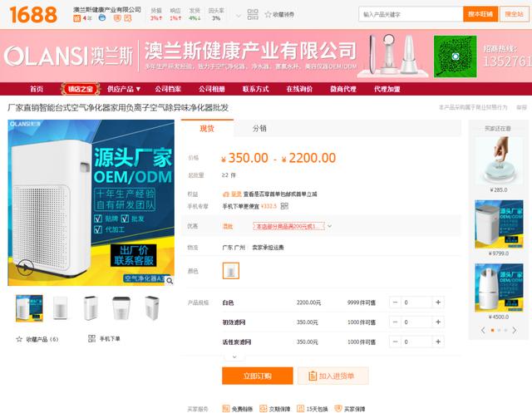Screen dimensions: 532x413
Task: Open recommended product priced ¥285.0
Action: point(499,160)
